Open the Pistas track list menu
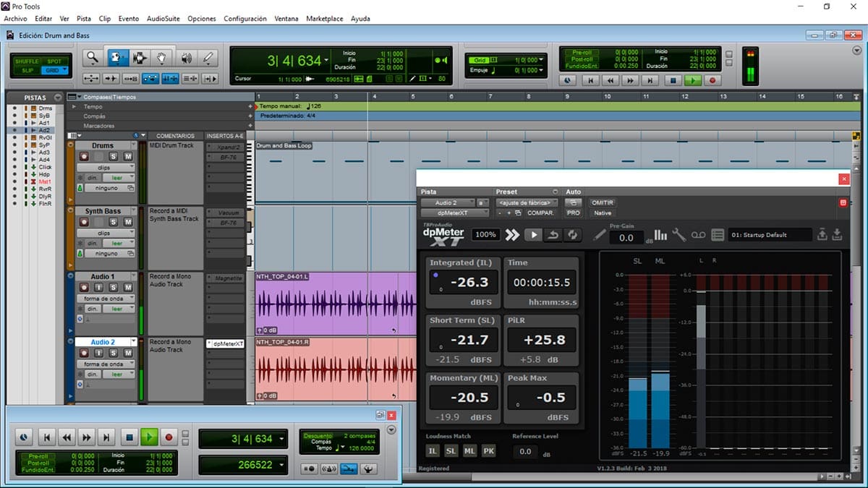Viewport: 868px width, 488px height. (58, 98)
